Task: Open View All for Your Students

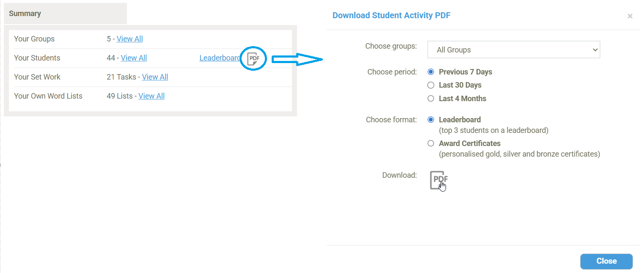Action: [134, 58]
